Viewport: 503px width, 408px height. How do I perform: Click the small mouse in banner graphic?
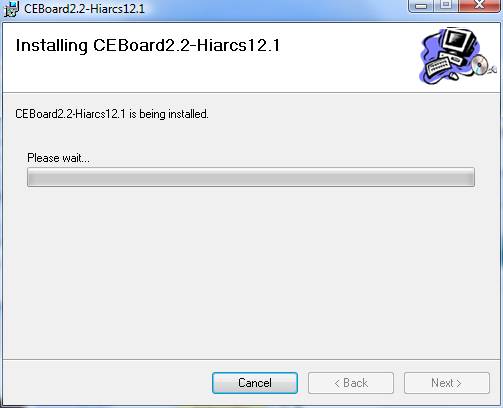[454, 77]
